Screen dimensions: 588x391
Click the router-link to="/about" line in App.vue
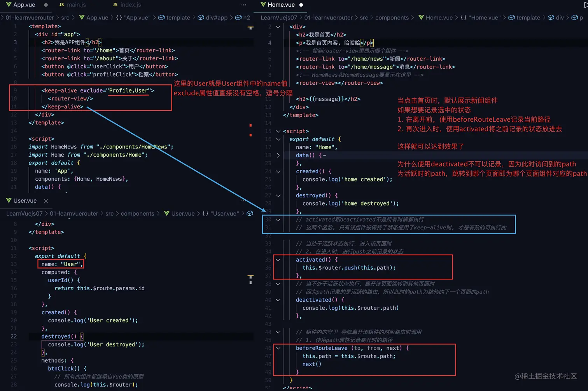tap(110, 59)
